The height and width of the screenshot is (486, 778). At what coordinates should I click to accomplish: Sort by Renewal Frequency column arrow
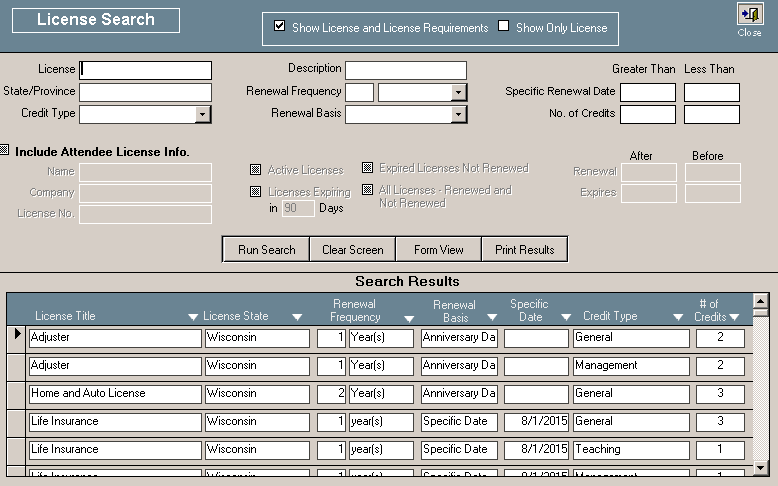coord(409,319)
